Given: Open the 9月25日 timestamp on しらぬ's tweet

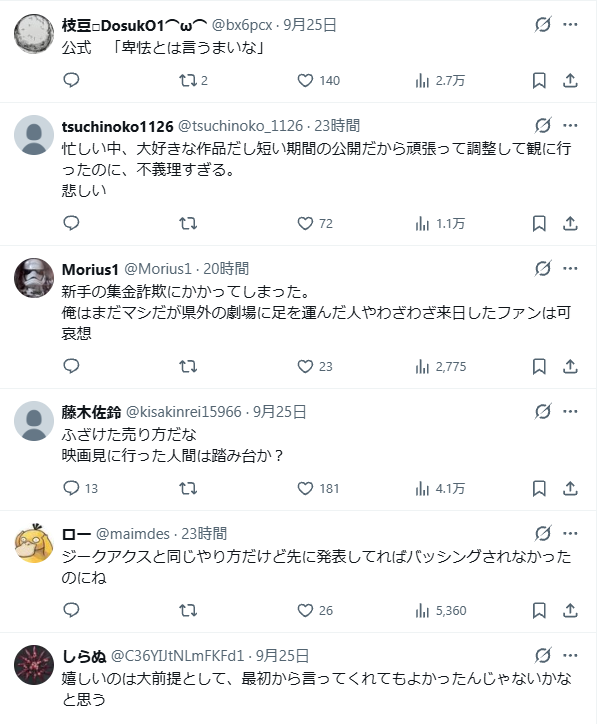Looking at the screenshot, I should point(282,655).
